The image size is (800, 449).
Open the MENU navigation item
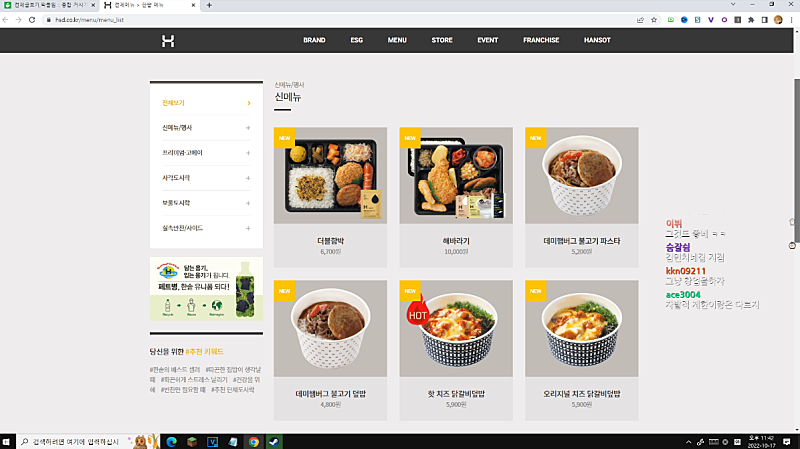click(x=397, y=40)
